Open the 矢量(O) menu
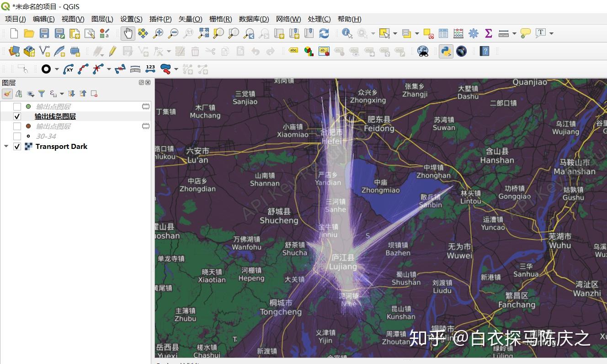Screen dimensions: 607x364 [190, 19]
